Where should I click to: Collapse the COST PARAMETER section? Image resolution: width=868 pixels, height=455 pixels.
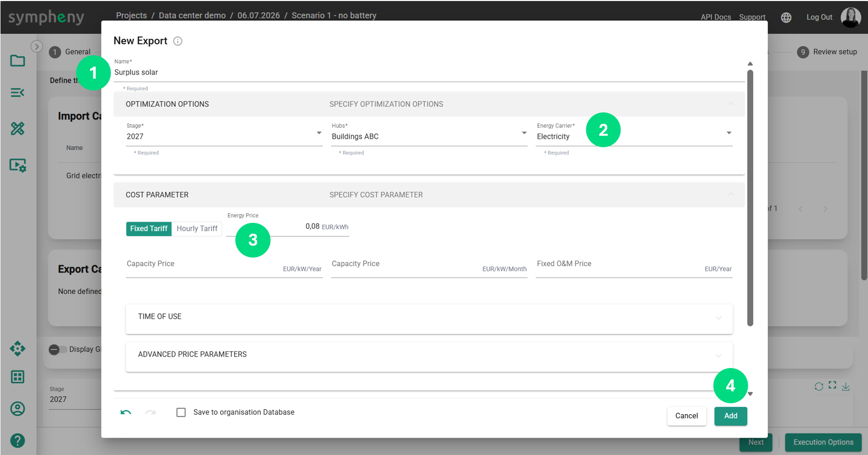[x=429, y=195]
